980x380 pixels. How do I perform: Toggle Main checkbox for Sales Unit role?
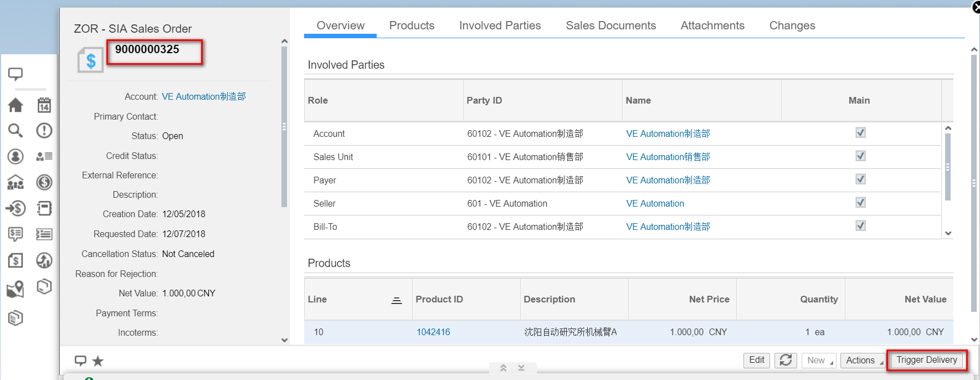pos(860,156)
